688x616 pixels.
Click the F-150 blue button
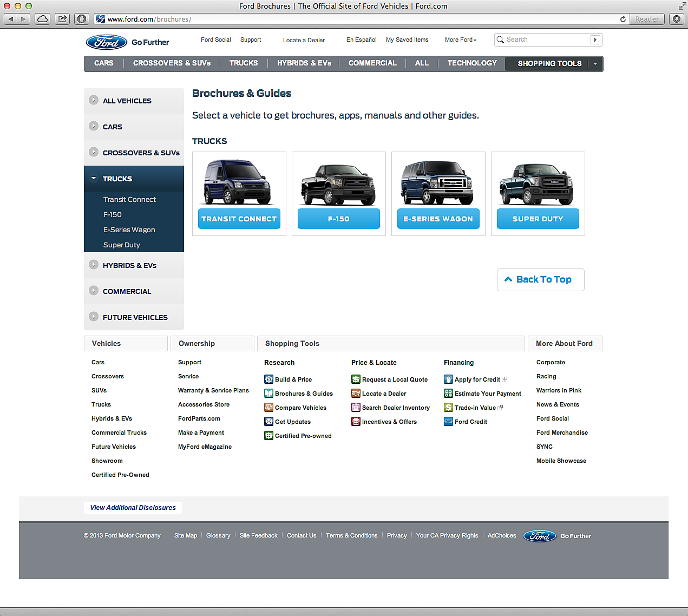pos(339,219)
